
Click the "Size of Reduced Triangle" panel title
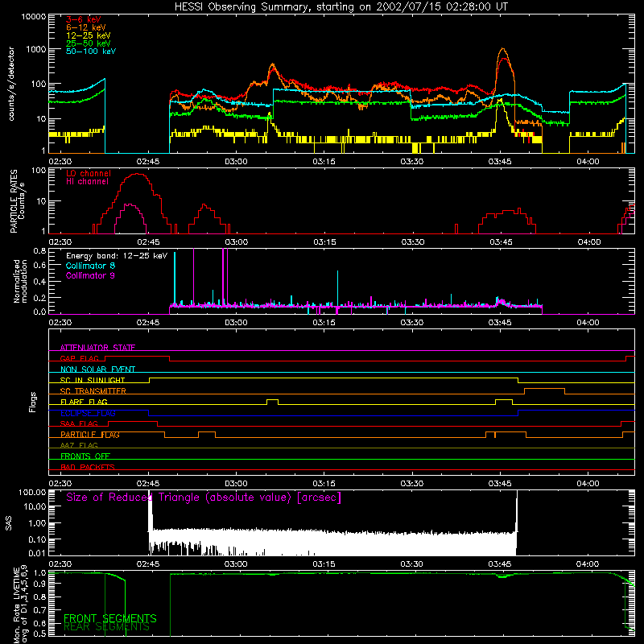204,497
